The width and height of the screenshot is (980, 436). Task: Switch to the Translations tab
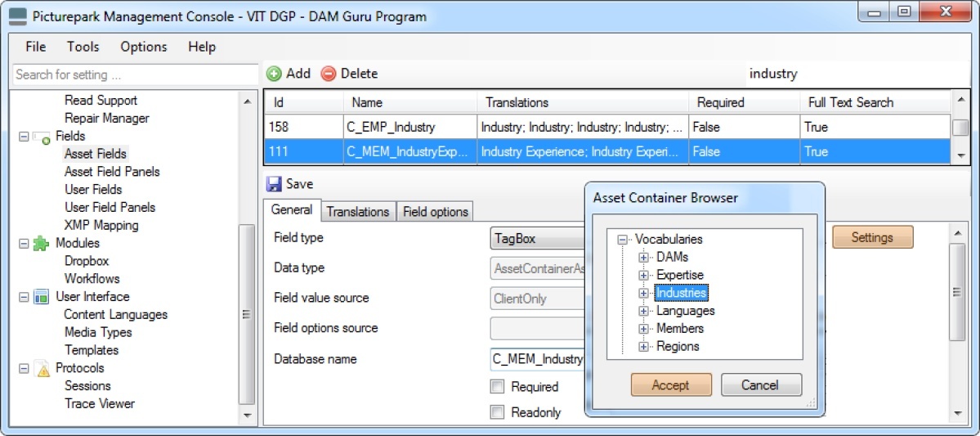(x=358, y=211)
